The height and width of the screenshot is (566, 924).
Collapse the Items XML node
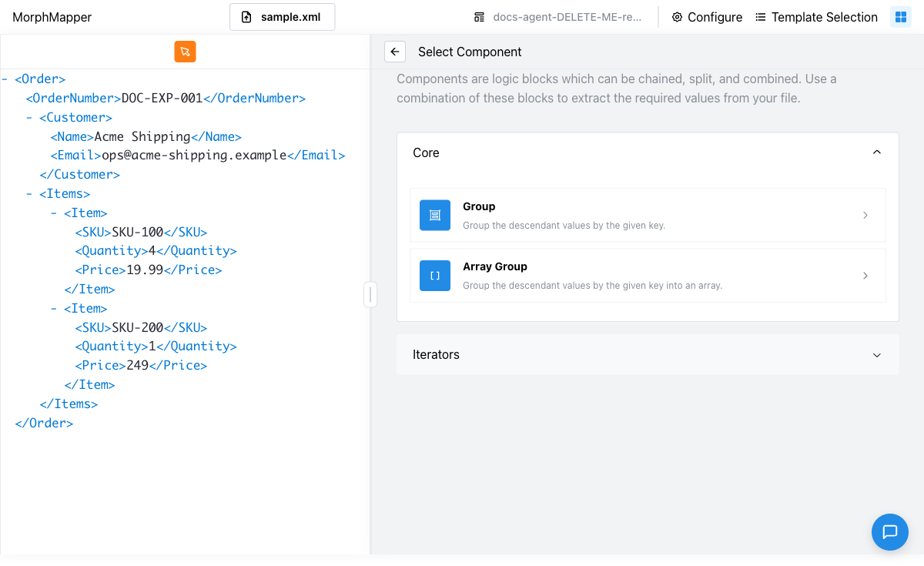29,194
